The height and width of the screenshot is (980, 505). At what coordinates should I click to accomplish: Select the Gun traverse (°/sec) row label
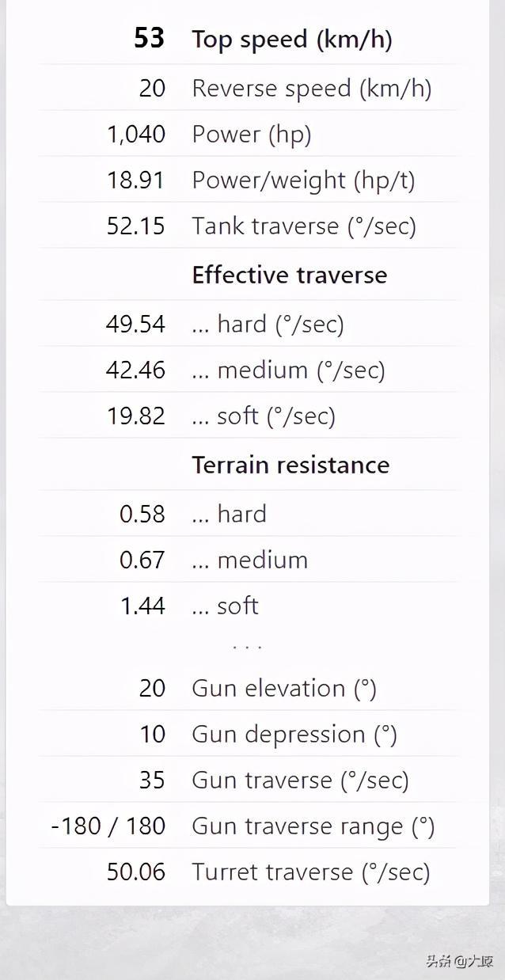pyautogui.click(x=300, y=780)
